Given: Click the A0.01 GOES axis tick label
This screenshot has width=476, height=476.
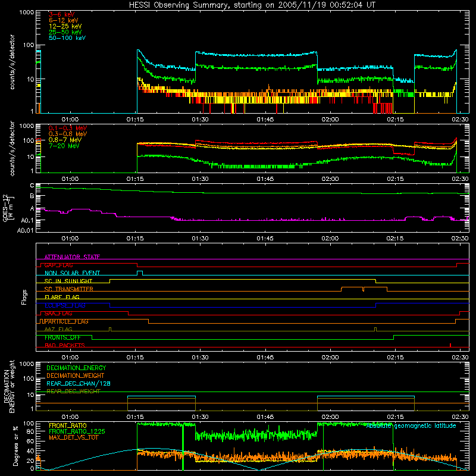Looking at the screenshot, I should click(25, 230).
